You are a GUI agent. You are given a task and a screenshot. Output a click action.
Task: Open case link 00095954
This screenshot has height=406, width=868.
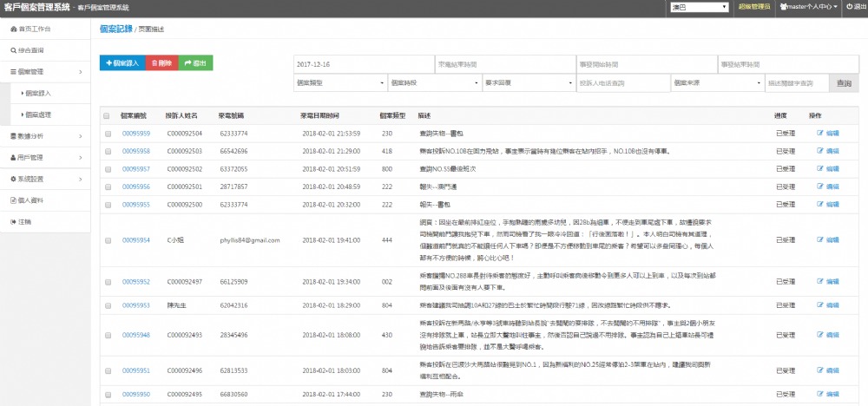point(135,240)
